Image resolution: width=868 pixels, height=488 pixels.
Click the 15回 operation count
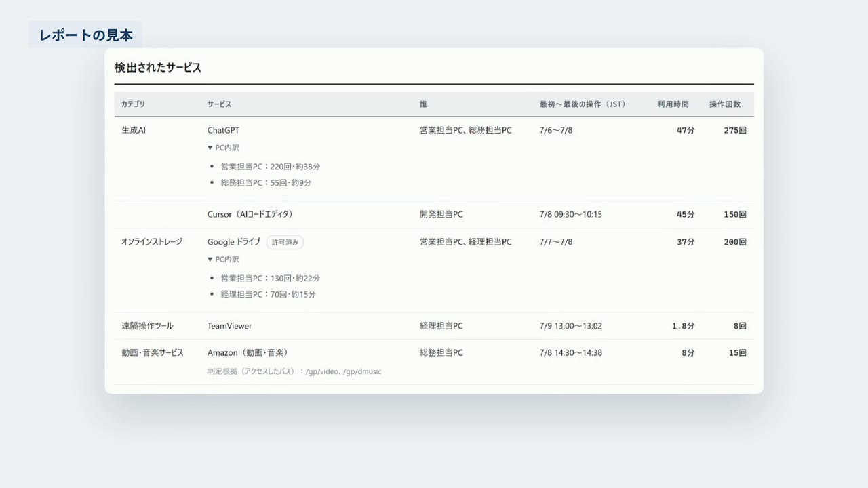click(738, 353)
